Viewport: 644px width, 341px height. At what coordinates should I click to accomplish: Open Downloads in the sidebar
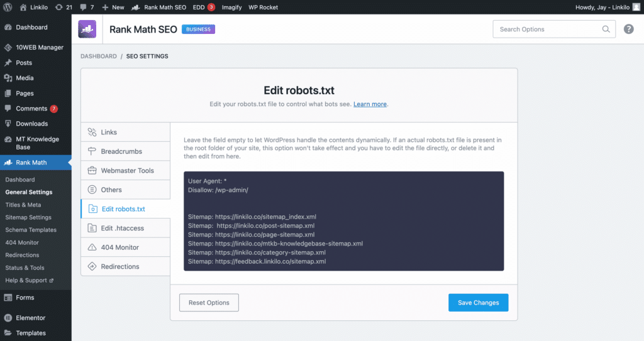point(36,124)
